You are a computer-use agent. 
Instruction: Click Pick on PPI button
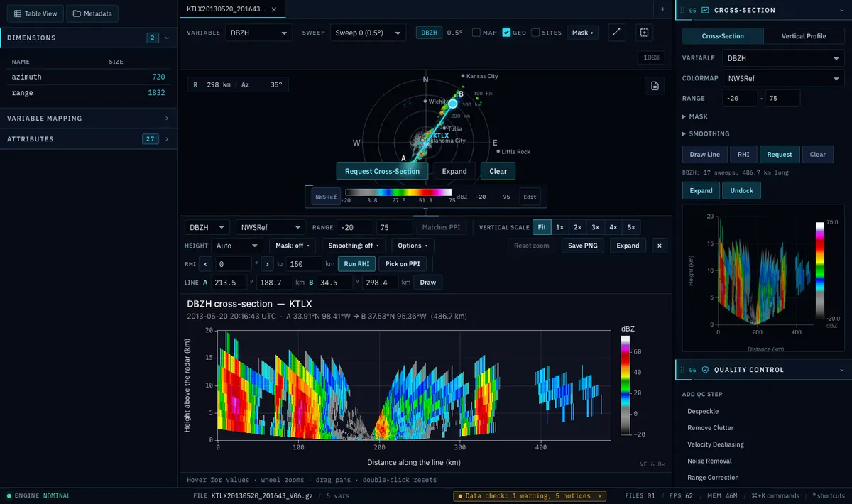[x=403, y=264]
